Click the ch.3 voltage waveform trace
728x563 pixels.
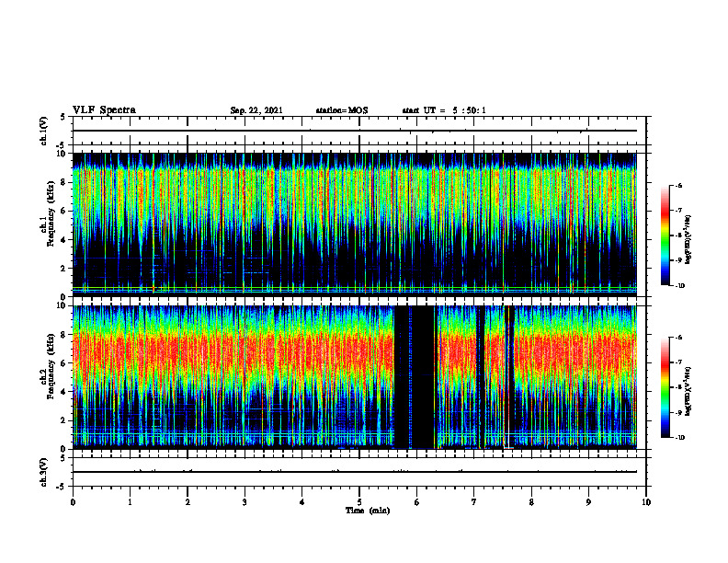click(355, 472)
